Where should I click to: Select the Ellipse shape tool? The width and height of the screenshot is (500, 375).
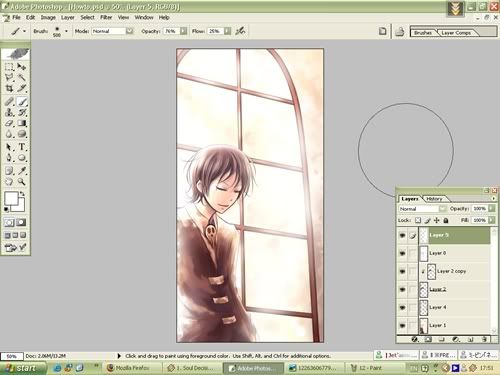[22, 158]
